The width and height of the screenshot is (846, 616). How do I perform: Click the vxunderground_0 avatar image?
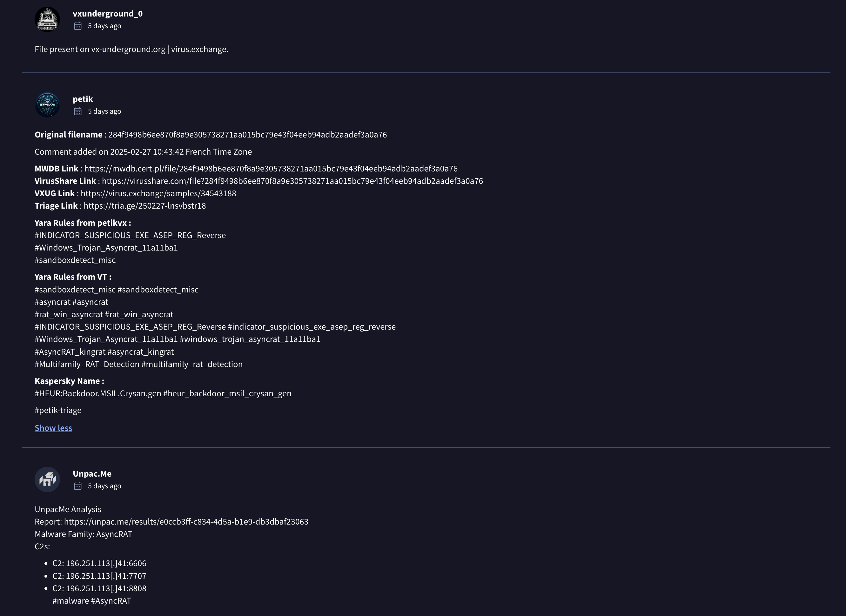[47, 19]
